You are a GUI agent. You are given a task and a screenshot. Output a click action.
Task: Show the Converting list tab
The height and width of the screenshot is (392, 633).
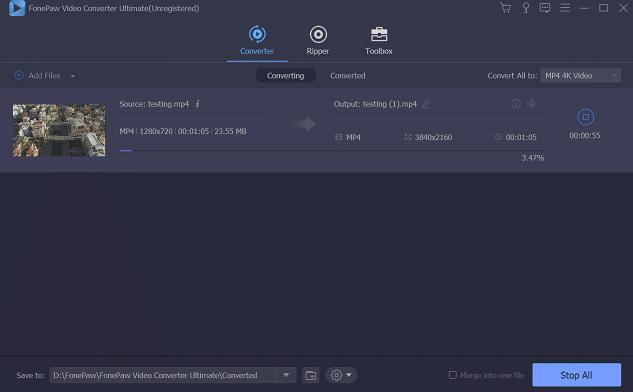(x=285, y=75)
